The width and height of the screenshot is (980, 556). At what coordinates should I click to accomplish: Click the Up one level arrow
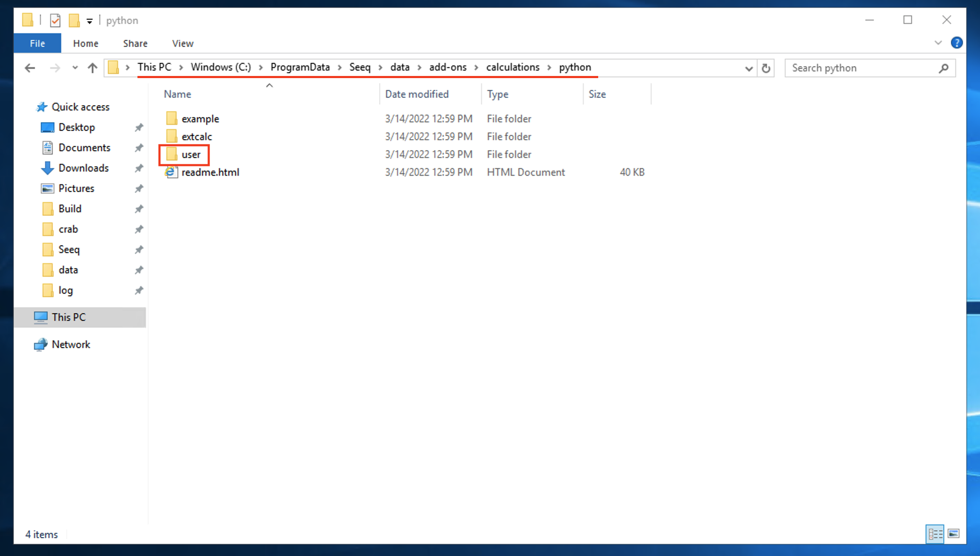coord(92,68)
